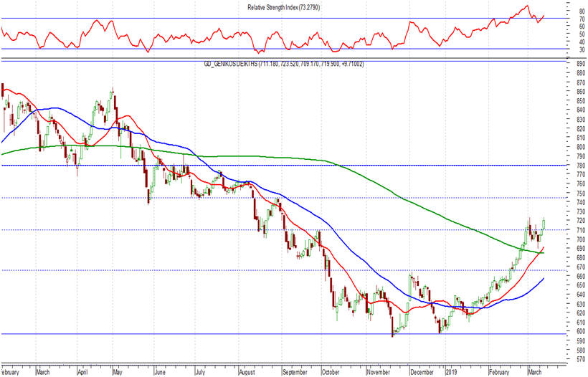Click the "590" price axis label
The width and height of the screenshot is (588, 377).
(x=581, y=340)
